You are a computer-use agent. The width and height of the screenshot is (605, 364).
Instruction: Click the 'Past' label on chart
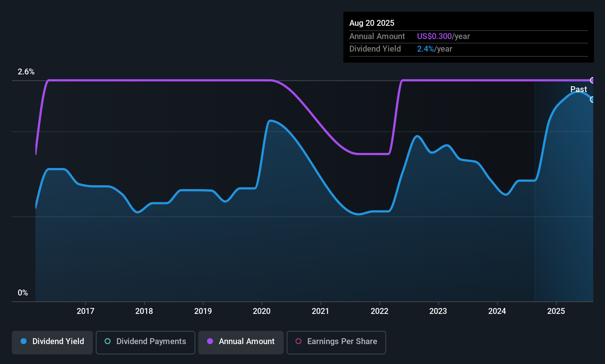[x=578, y=89]
